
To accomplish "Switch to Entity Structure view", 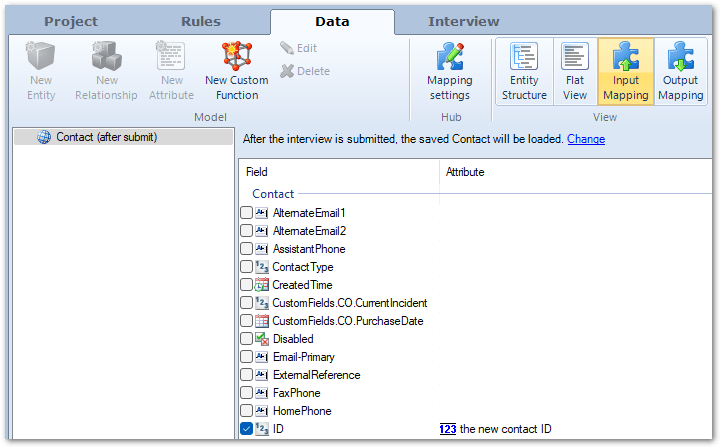I will (524, 71).
